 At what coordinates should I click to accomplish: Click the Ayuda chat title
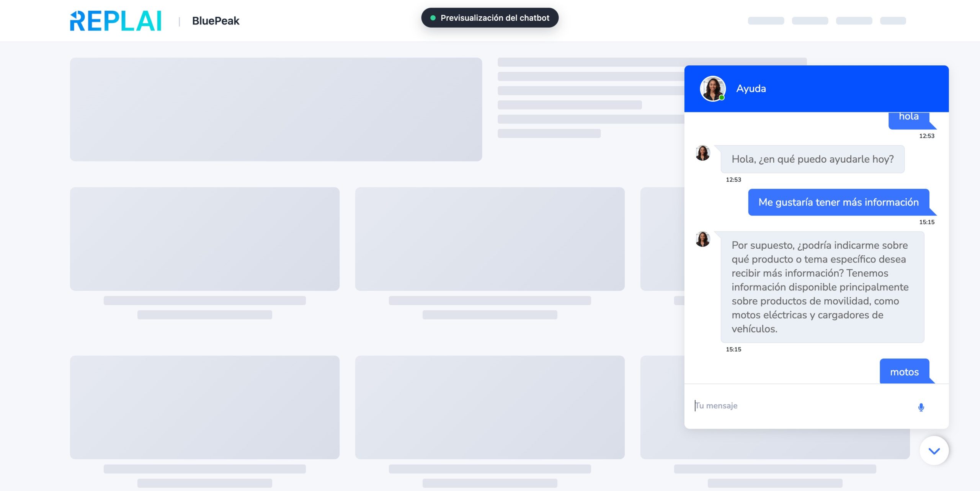click(x=751, y=88)
